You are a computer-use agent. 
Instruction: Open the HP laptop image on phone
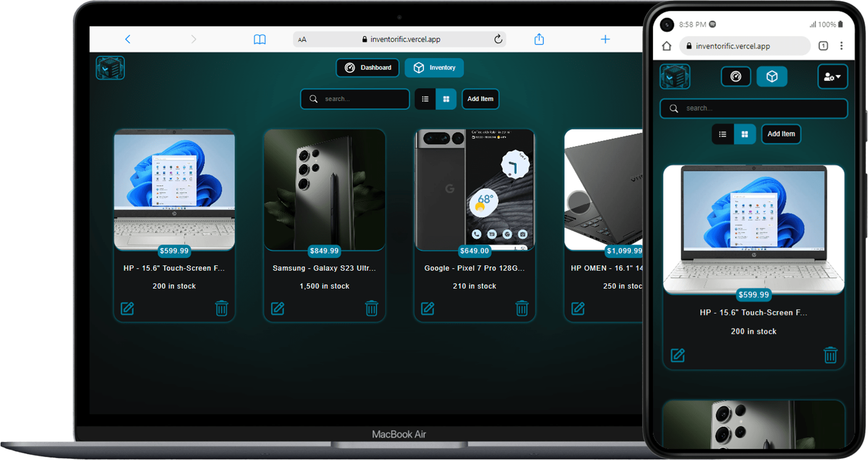754,230
